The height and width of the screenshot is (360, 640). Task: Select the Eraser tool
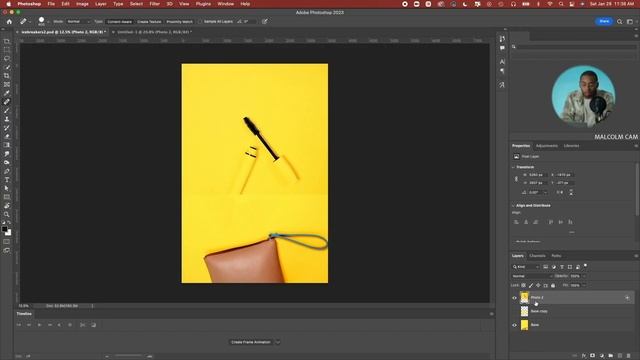[7, 136]
